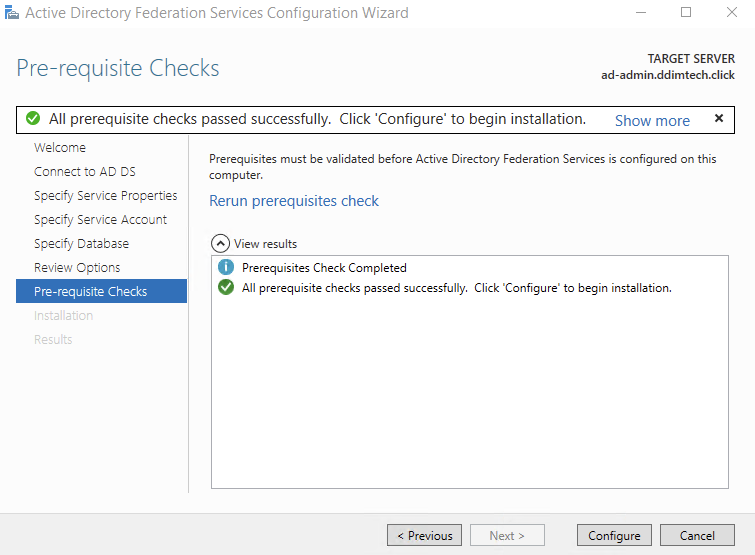This screenshot has height=555, width=755.
Task: Go back with the Previous button
Action: click(x=424, y=535)
